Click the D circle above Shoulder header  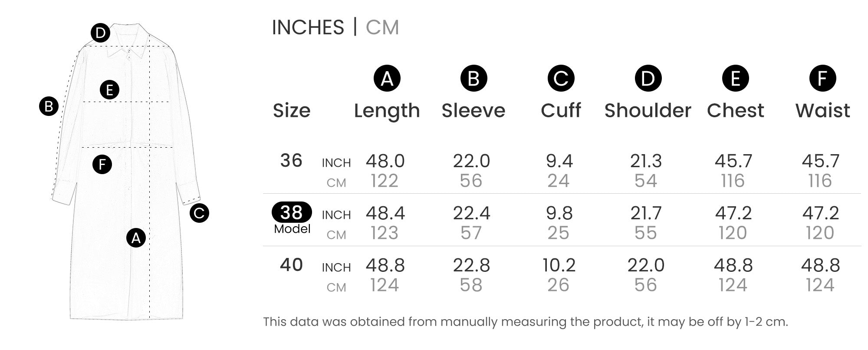point(648,78)
